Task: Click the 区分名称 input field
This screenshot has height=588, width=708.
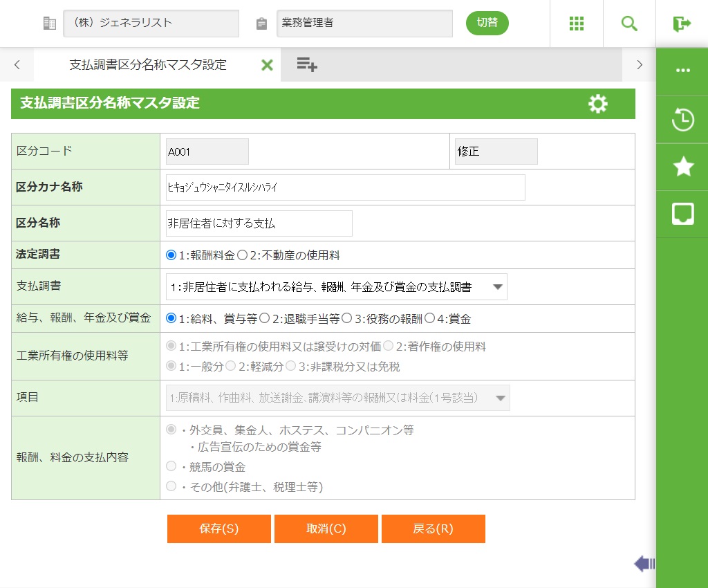Action: coord(259,223)
